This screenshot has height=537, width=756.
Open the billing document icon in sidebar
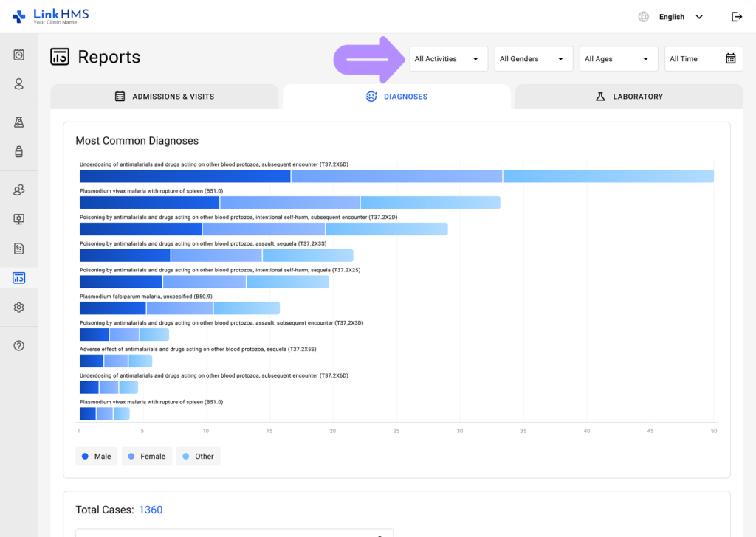(x=18, y=249)
